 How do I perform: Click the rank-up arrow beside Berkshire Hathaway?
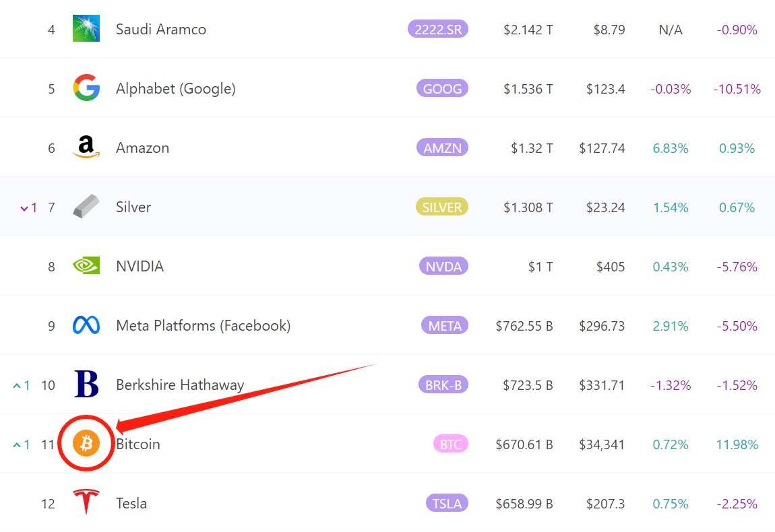(17, 385)
